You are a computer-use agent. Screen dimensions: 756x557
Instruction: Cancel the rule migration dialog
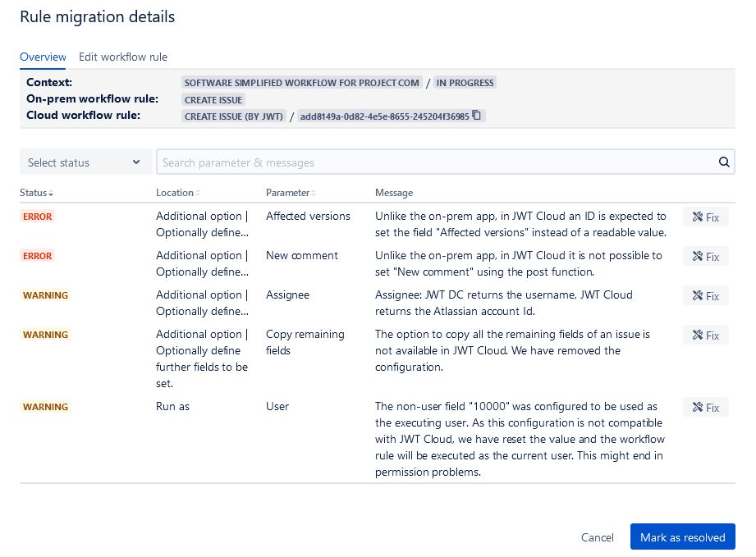[597, 537]
